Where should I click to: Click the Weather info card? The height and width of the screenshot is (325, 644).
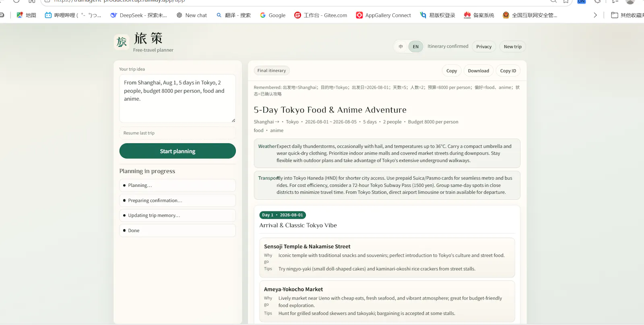pyautogui.click(x=387, y=153)
